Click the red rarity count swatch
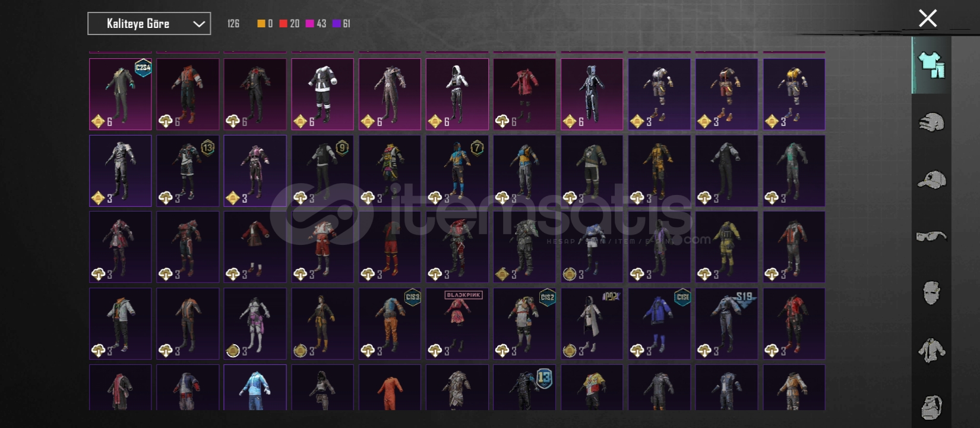The width and height of the screenshot is (980, 428). coord(283,24)
